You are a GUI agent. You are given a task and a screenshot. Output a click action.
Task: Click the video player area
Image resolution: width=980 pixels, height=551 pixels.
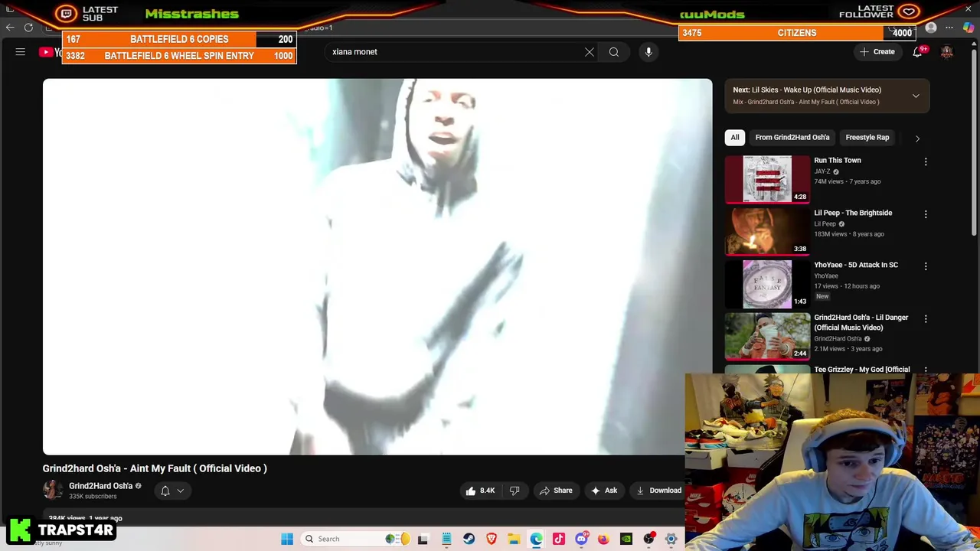coord(377,267)
